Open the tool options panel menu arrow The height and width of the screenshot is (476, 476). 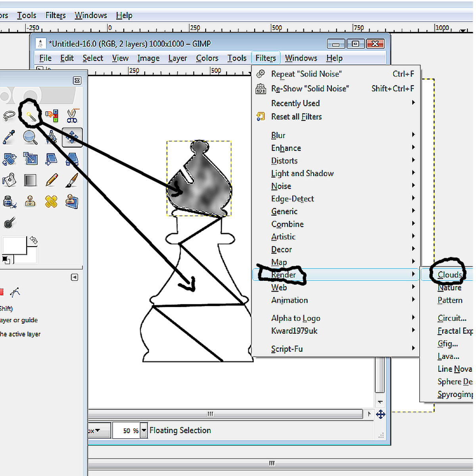coord(74,277)
